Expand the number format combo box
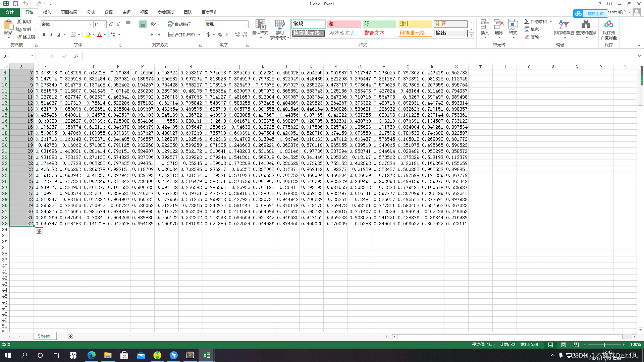The image size is (644, 362). pos(246,24)
